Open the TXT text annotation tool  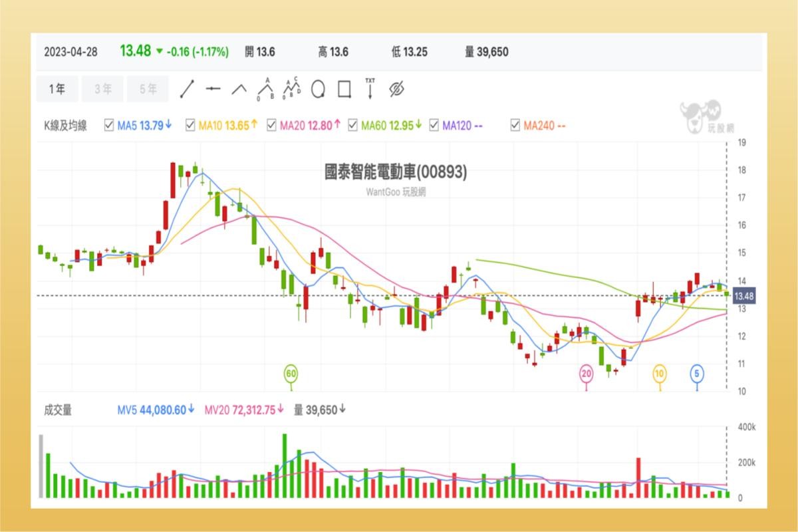point(370,87)
